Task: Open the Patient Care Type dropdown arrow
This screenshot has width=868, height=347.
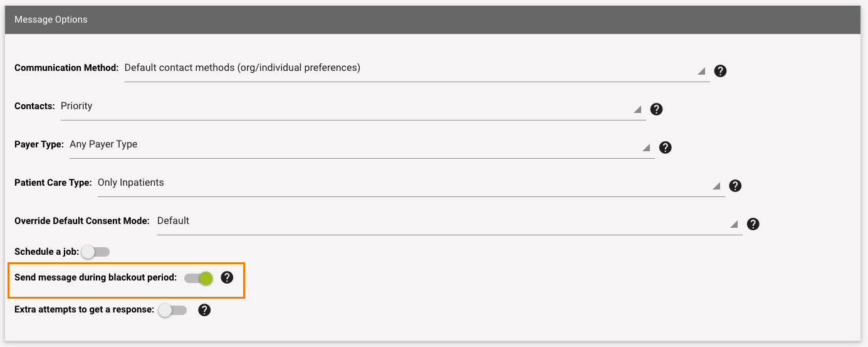Action: [x=716, y=186]
